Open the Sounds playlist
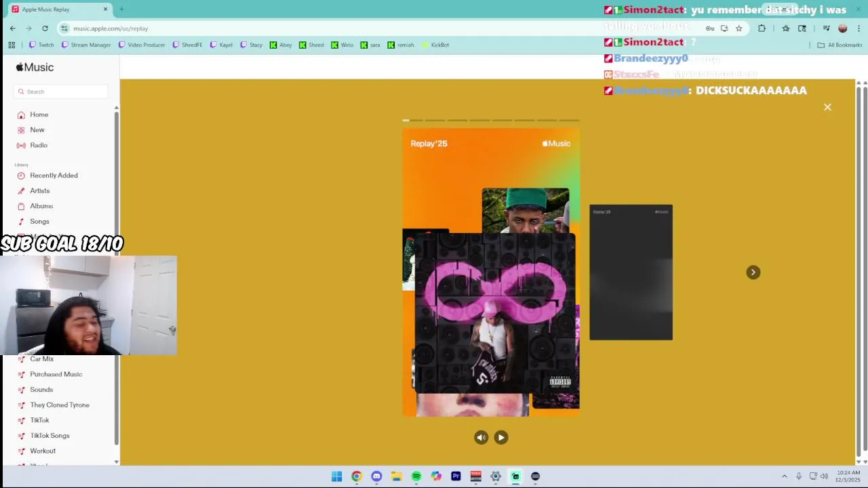The height and width of the screenshot is (488, 868). click(x=41, y=390)
